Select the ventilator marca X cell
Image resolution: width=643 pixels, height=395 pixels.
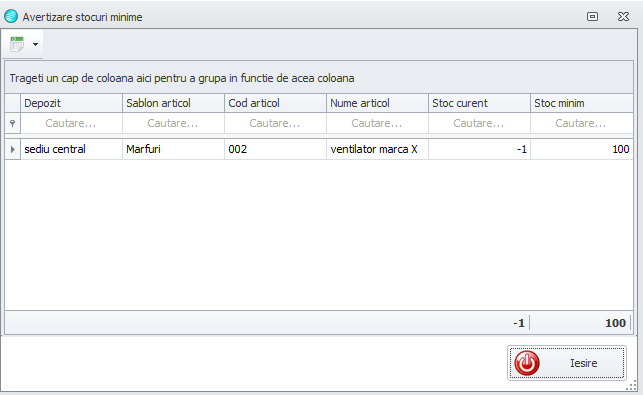coord(377,149)
